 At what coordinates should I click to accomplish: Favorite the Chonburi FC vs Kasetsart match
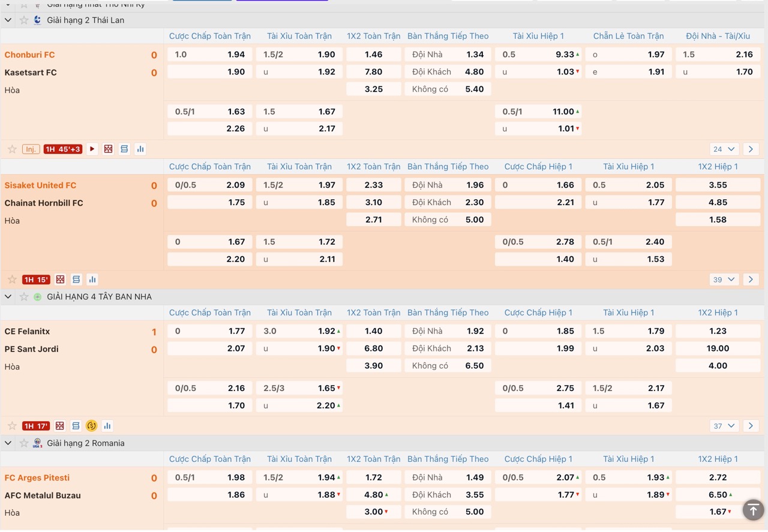12,149
